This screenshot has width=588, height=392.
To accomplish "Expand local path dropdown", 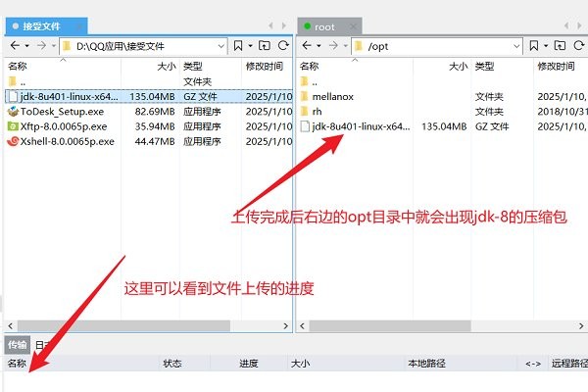I will [221, 46].
